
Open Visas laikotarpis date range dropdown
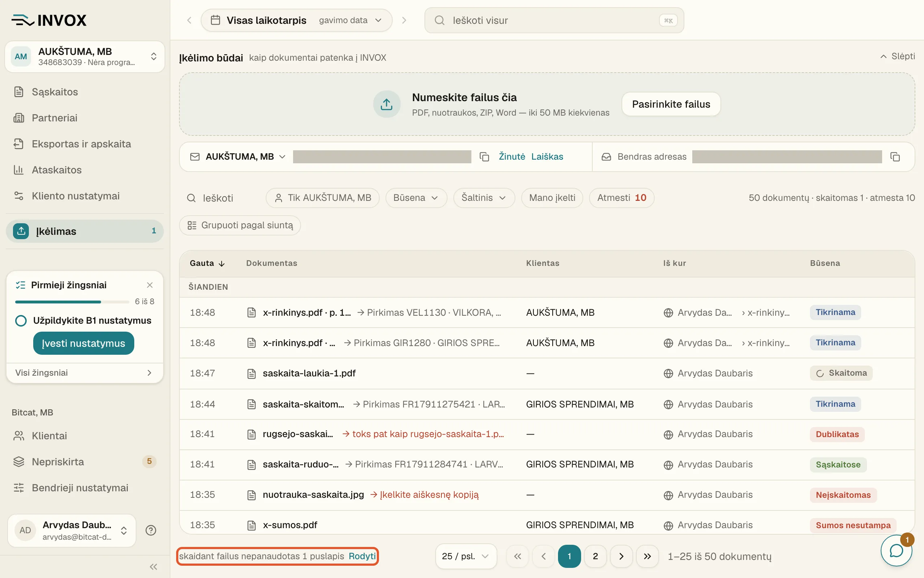point(297,20)
